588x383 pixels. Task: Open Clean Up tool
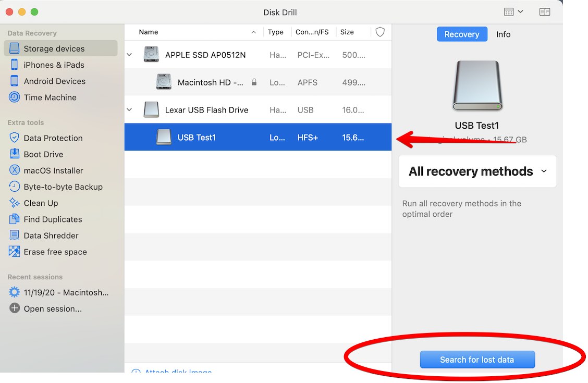pos(41,203)
